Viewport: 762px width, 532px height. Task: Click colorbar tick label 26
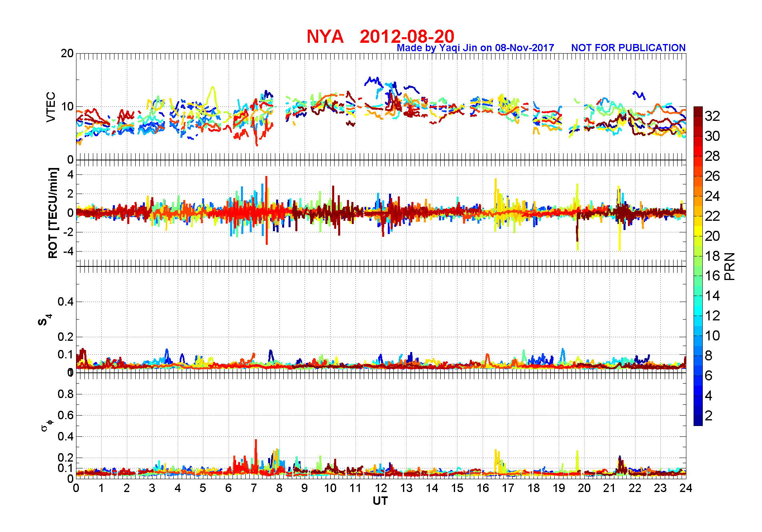pyautogui.click(x=712, y=176)
